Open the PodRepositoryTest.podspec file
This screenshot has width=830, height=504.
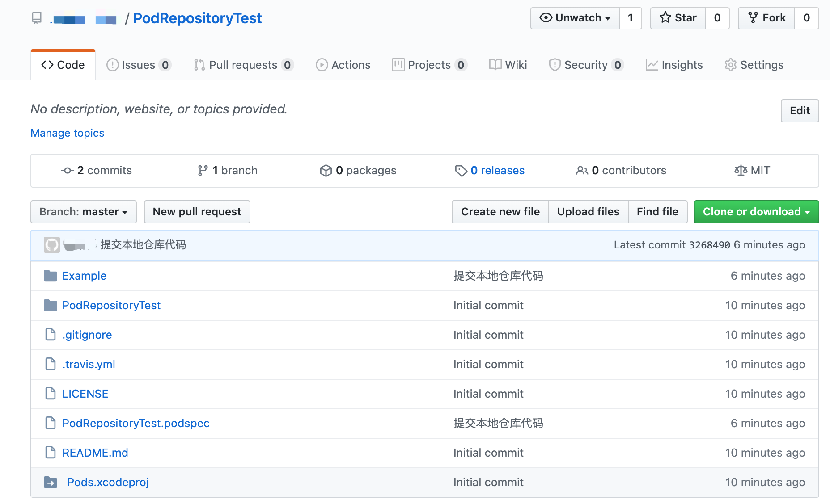coord(136,423)
